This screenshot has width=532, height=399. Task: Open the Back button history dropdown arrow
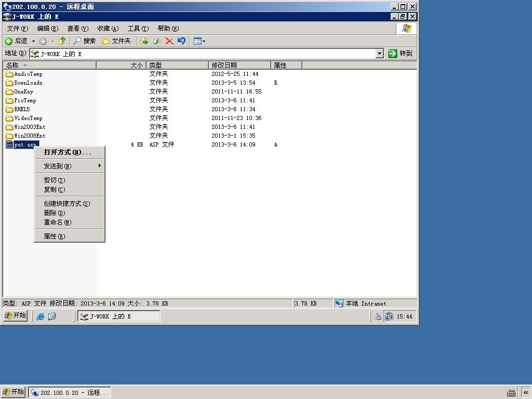pos(33,41)
